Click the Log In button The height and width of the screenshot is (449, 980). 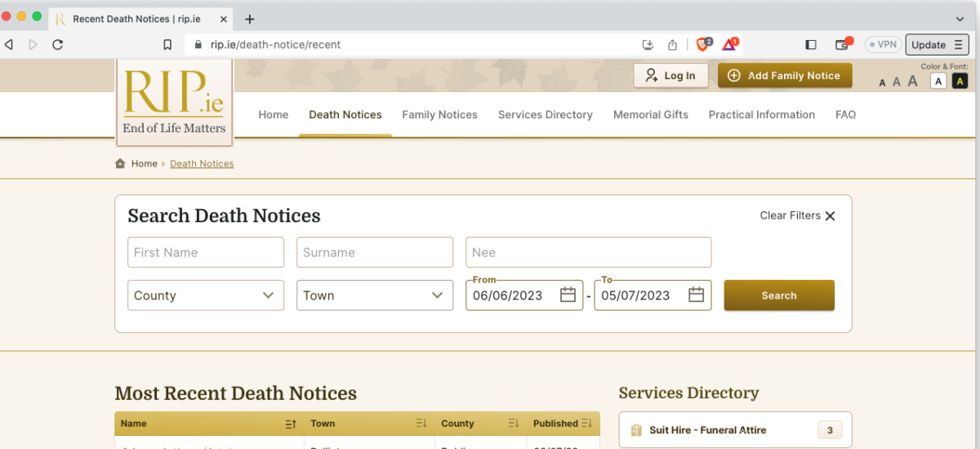[x=670, y=76]
